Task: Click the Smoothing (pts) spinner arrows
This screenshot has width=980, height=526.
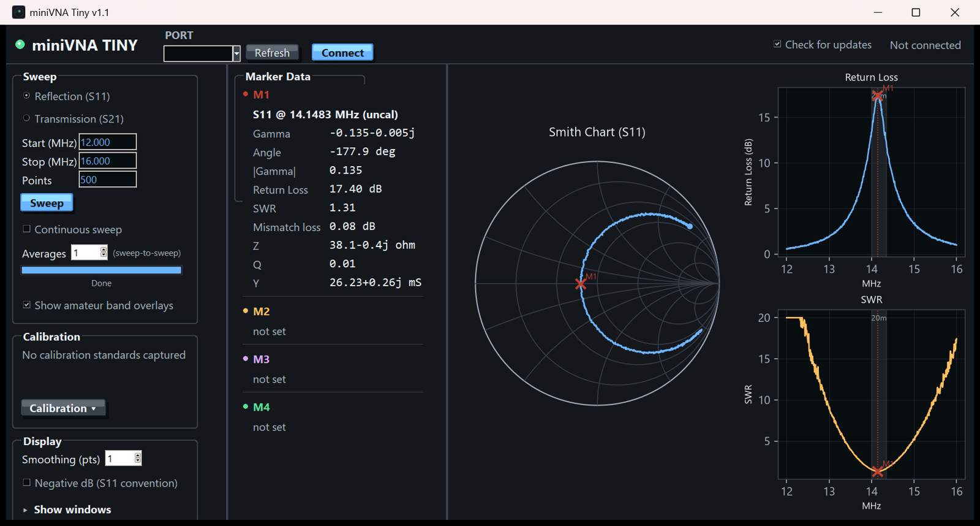Action: tap(138, 458)
